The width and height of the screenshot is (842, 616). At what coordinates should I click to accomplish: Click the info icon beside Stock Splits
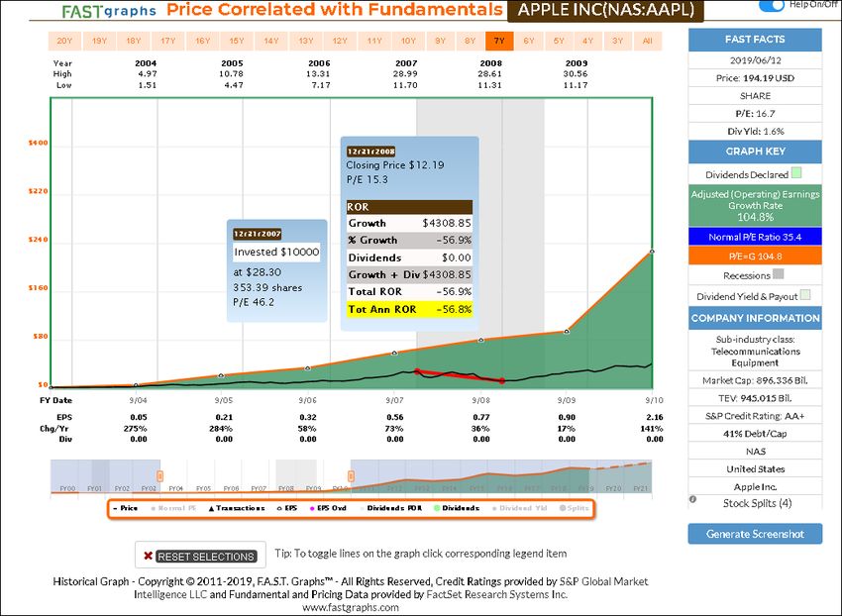coord(692,499)
